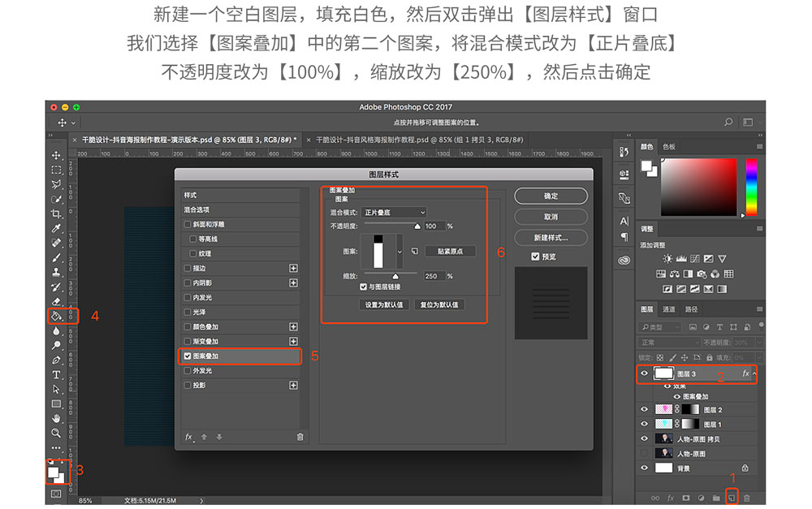Create a new group folder in Layers panel

[x=716, y=498]
